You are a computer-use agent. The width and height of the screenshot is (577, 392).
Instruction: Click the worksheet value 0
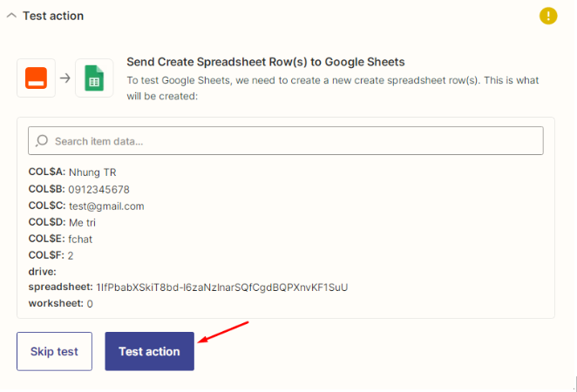point(90,304)
